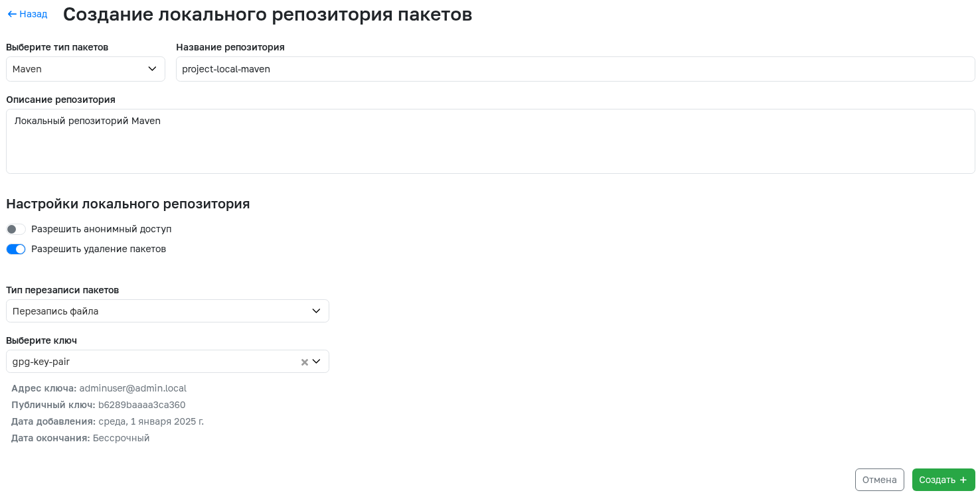The height and width of the screenshot is (497, 980).
Task: Go back via the Назад link text
Action: point(33,14)
